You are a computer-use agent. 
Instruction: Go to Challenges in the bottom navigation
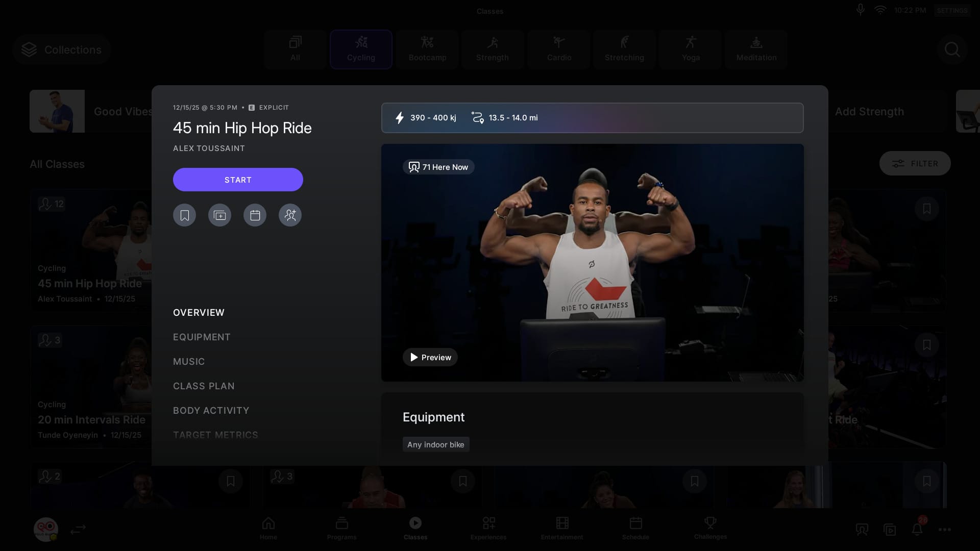[x=710, y=529]
